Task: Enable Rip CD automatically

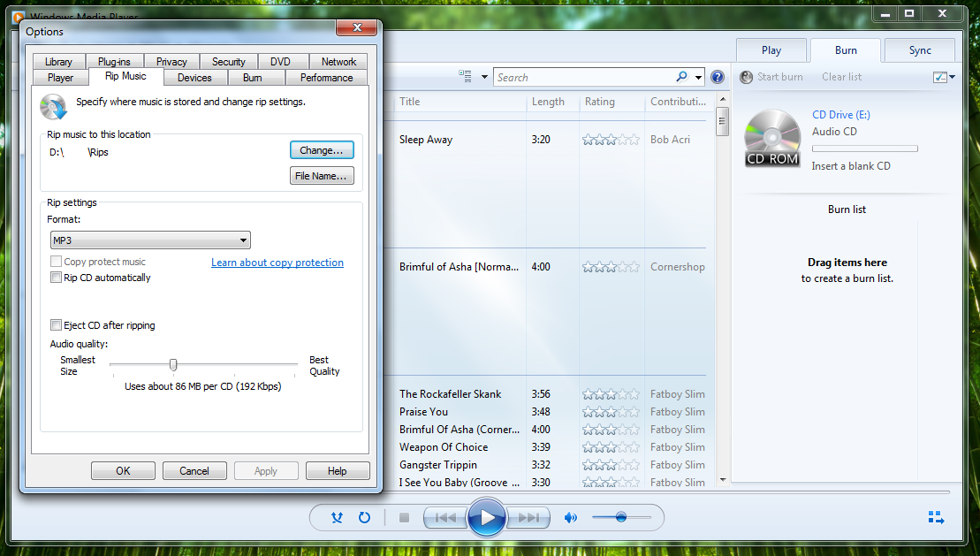Action: (56, 277)
